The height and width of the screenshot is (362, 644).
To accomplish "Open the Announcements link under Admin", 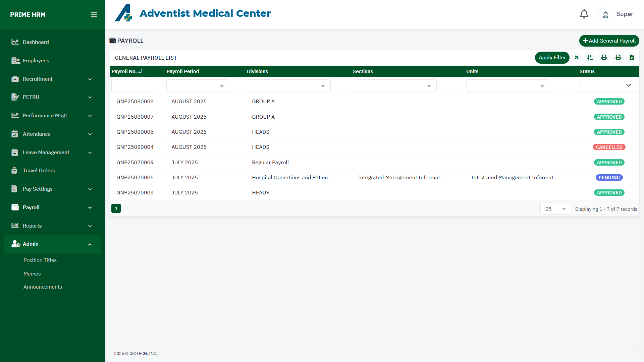I will coord(43,287).
